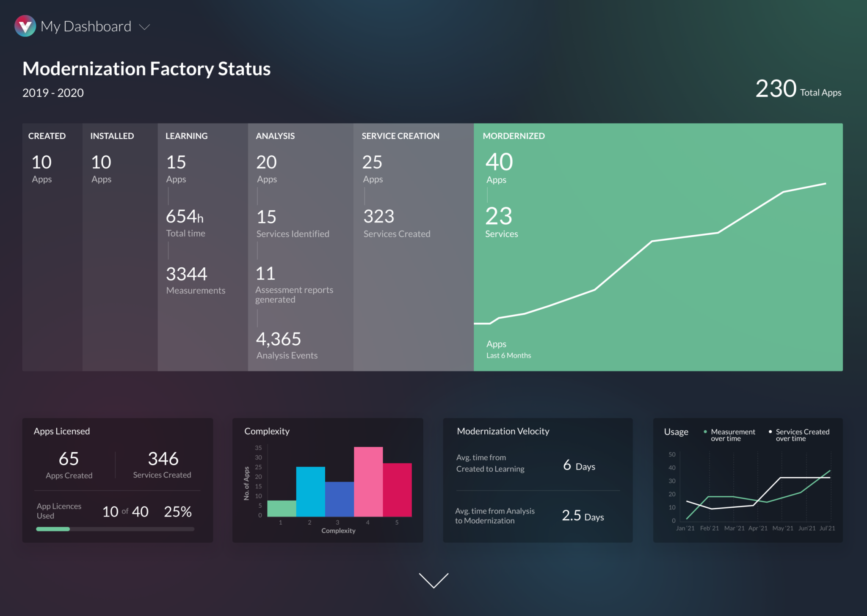Image resolution: width=867 pixels, height=616 pixels.
Task: Click the App Licences Used progress bar
Action: (x=115, y=529)
